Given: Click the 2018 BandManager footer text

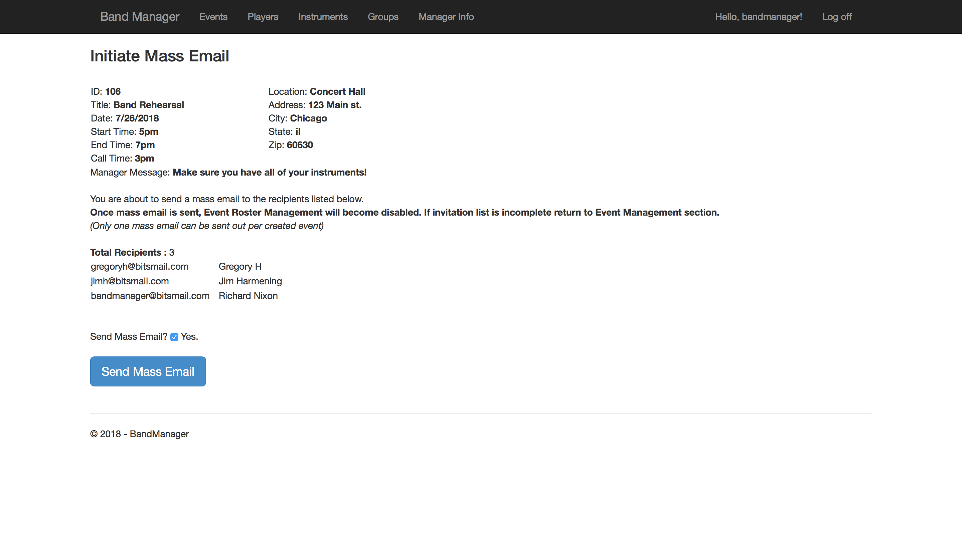Looking at the screenshot, I should (139, 434).
